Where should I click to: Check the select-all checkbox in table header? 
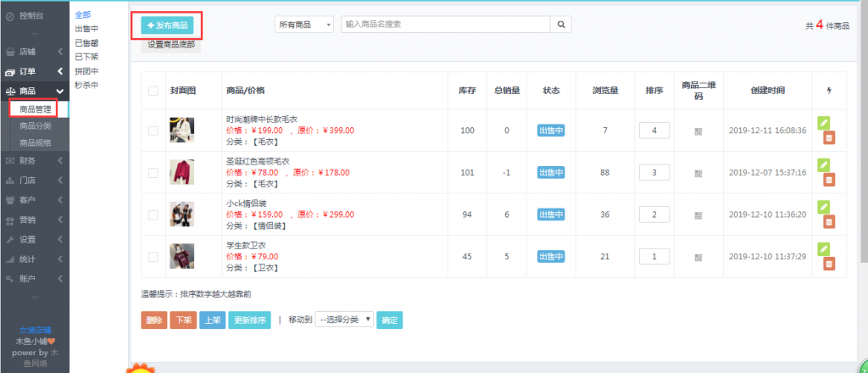(153, 91)
